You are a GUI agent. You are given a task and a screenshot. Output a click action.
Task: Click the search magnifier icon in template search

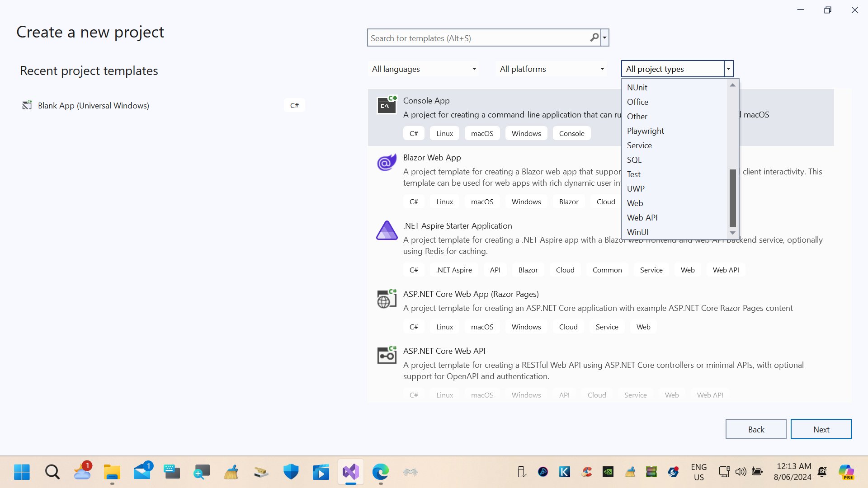click(594, 38)
